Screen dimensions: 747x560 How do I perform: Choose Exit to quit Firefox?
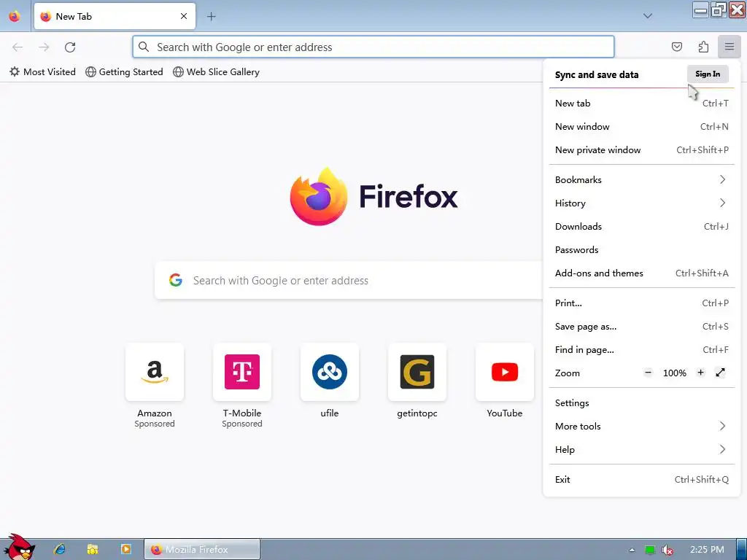coord(641,480)
